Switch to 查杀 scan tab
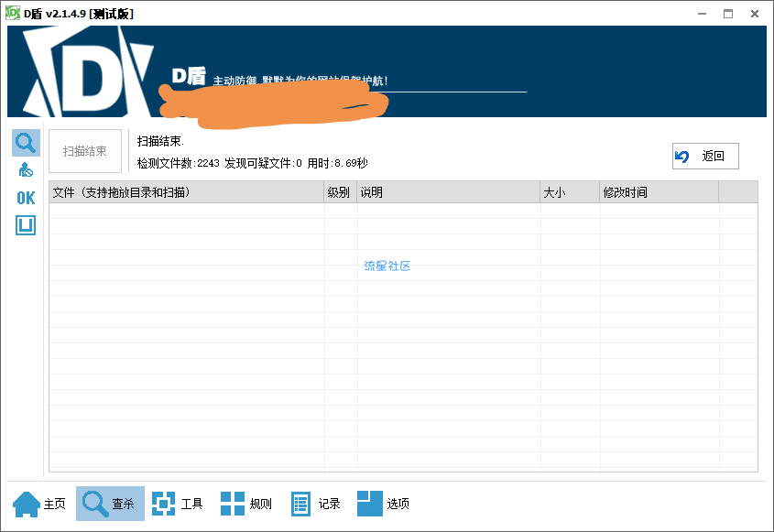The height and width of the screenshot is (532, 774). [x=110, y=504]
